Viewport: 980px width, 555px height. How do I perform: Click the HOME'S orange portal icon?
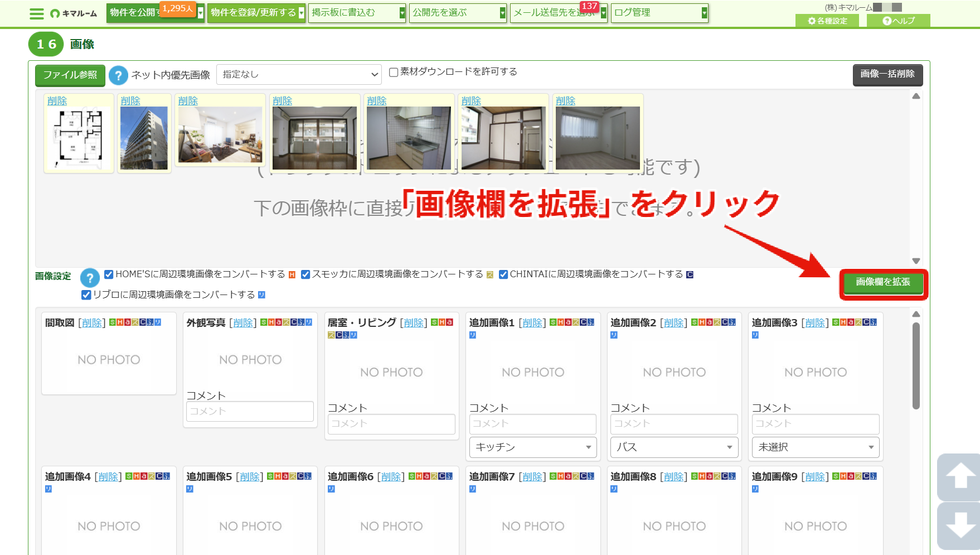coord(292,274)
